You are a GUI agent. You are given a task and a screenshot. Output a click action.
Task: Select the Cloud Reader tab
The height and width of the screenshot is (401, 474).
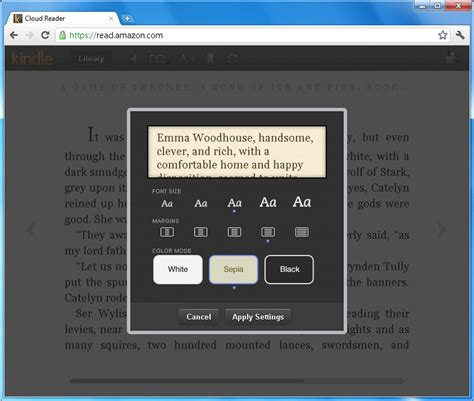[62, 18]
